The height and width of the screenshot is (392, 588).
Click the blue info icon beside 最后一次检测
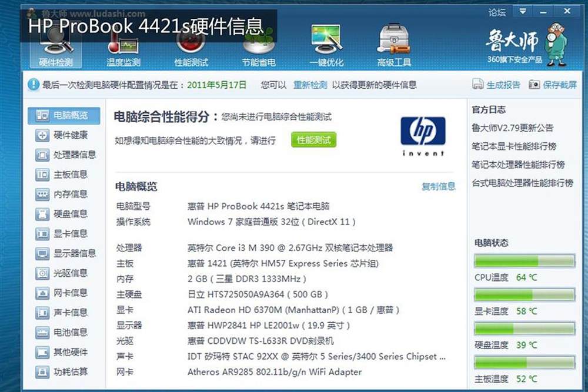coord(34,84)
